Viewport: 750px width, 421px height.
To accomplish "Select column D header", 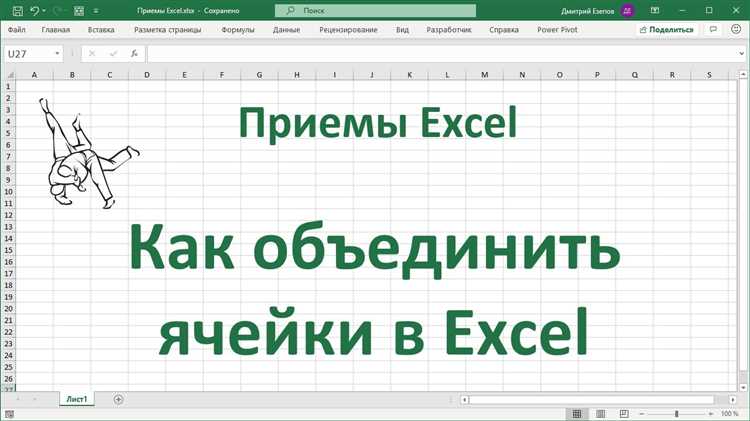I will coord(147,75).
